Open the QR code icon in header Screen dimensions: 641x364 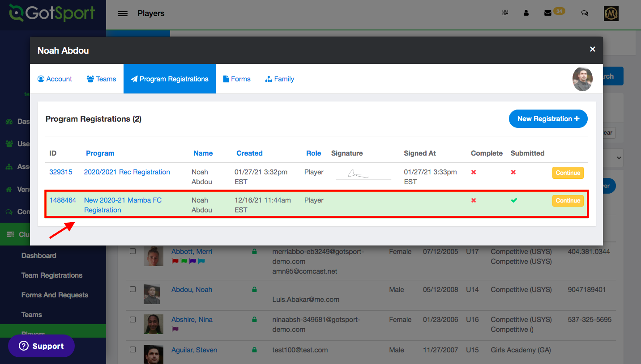pos(505,13)
